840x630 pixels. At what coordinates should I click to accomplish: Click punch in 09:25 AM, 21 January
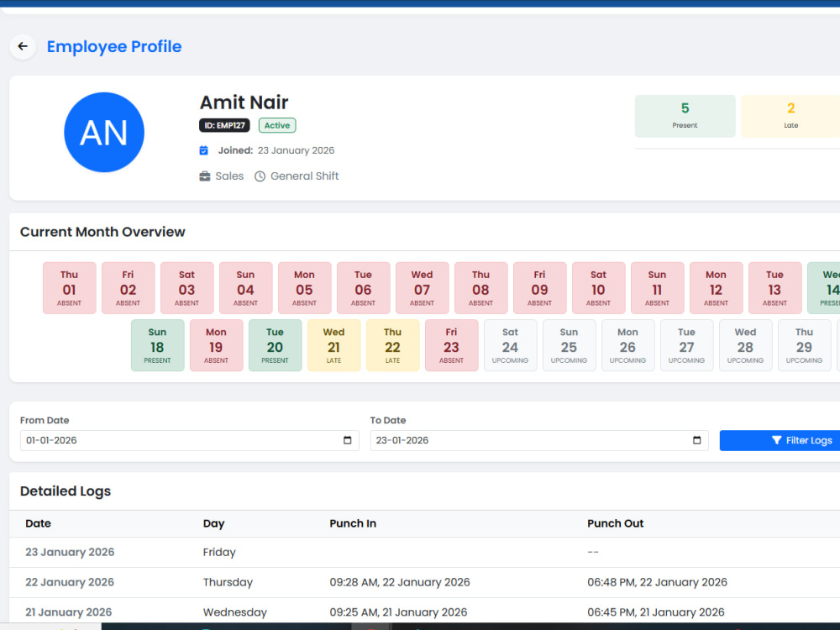(398, 612)
